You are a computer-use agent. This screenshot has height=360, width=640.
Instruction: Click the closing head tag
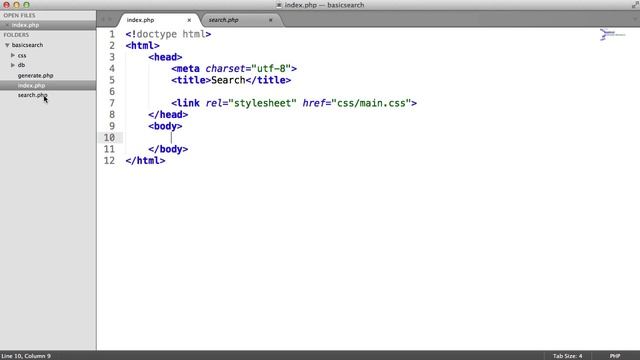click(168, 115)
